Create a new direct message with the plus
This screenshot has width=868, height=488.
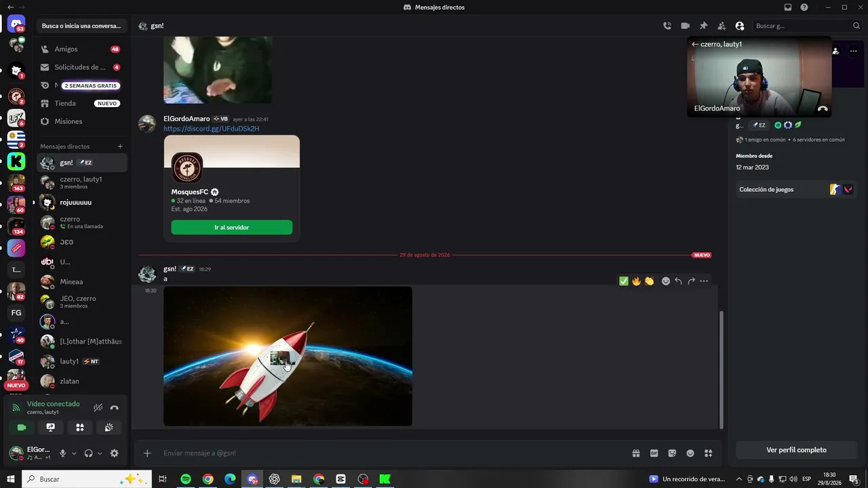[x=120, y=146]
